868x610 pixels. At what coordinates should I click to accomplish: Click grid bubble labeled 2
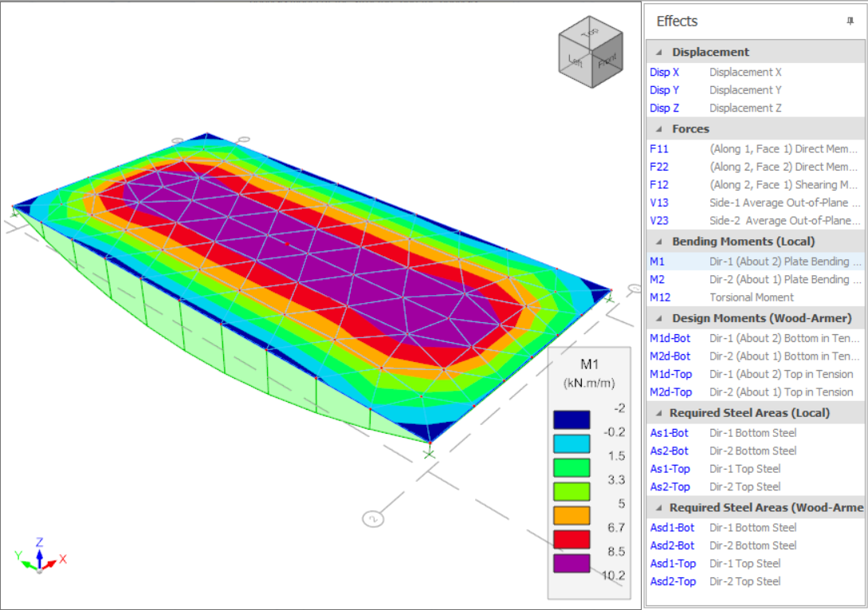pyautogui.click(x=372, y=518)
